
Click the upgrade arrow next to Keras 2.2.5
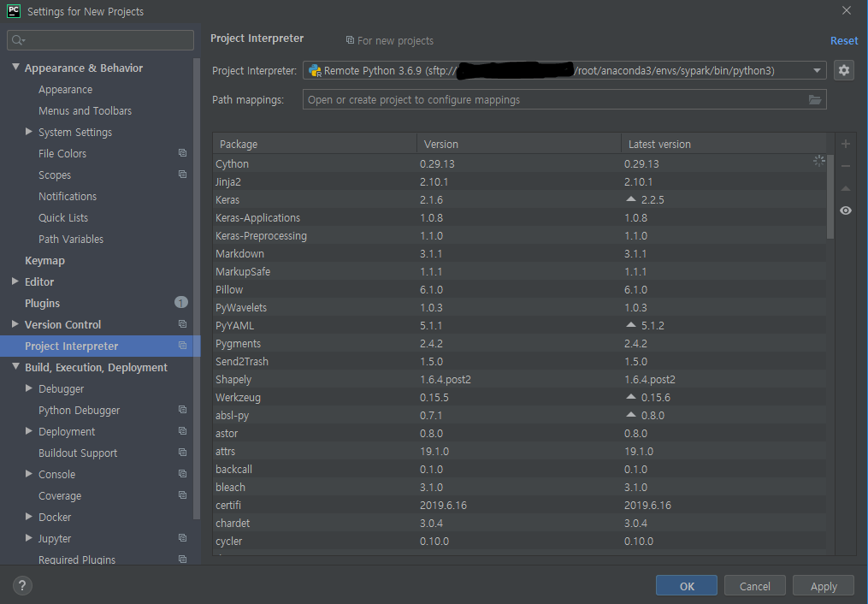[630, 198]
